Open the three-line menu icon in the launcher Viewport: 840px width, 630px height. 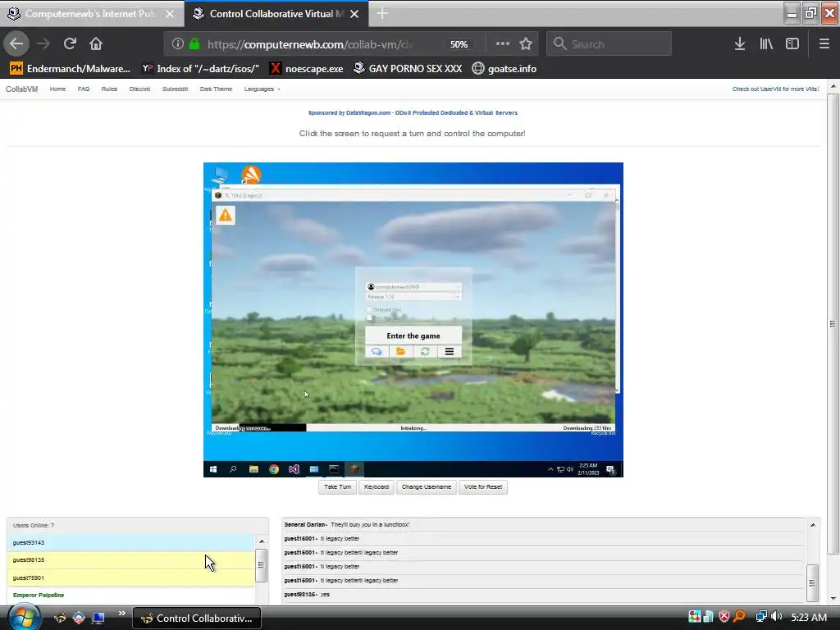[x=450, y=351]
